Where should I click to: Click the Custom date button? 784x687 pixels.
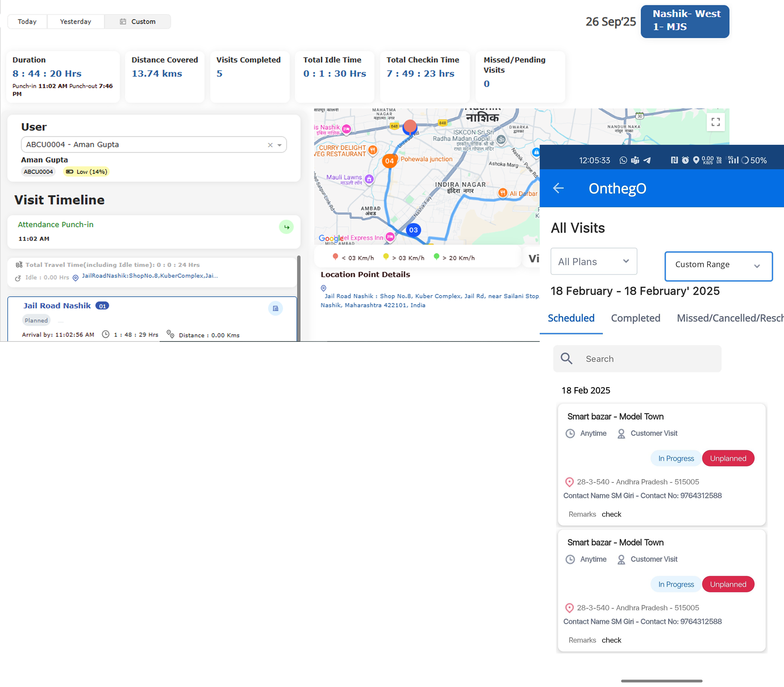pyautogui.click(x=138, y=22)
